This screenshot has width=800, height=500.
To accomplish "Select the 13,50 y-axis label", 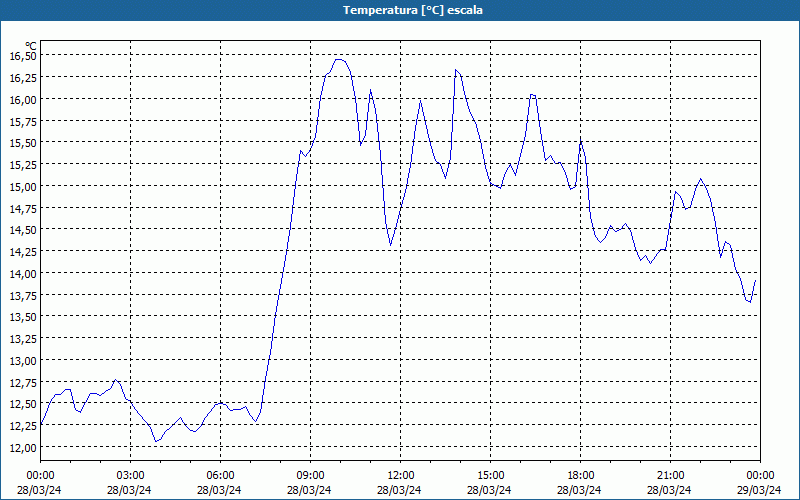I will click(x=23, y=317).
